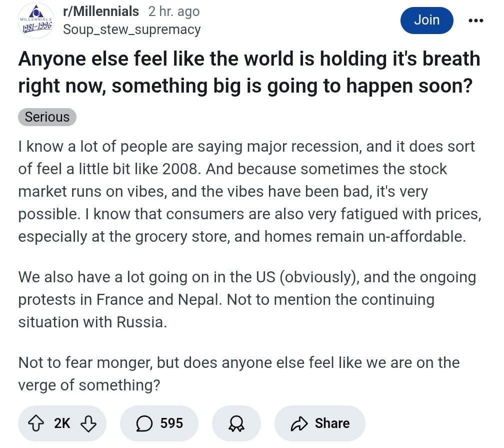Give an award using the award icon
The image size is (504, 448).
coord(236,424)
